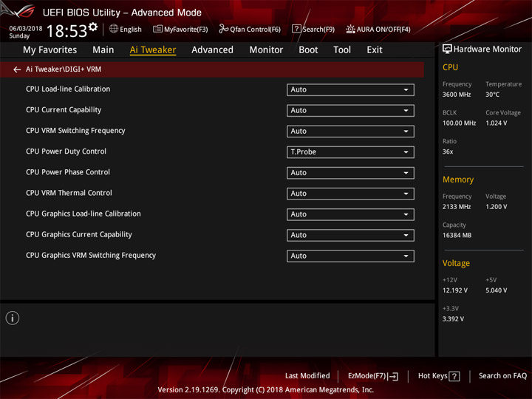Open CPU Power Duty Control T.Probe dropdown
Screen dimensions: 532x399
coord(350,152)
